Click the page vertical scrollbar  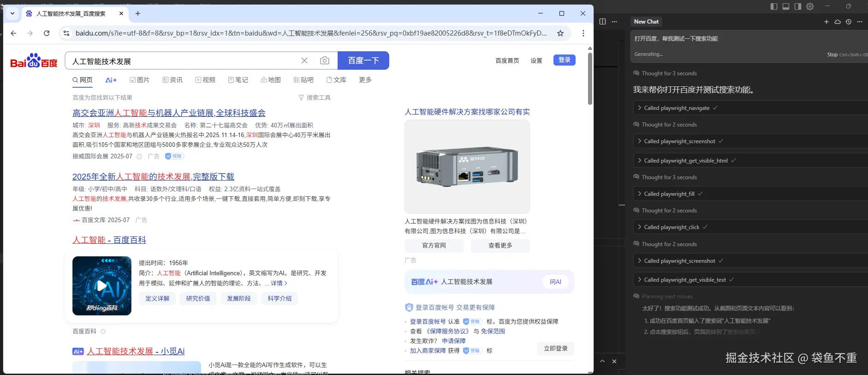pos(590,79)
